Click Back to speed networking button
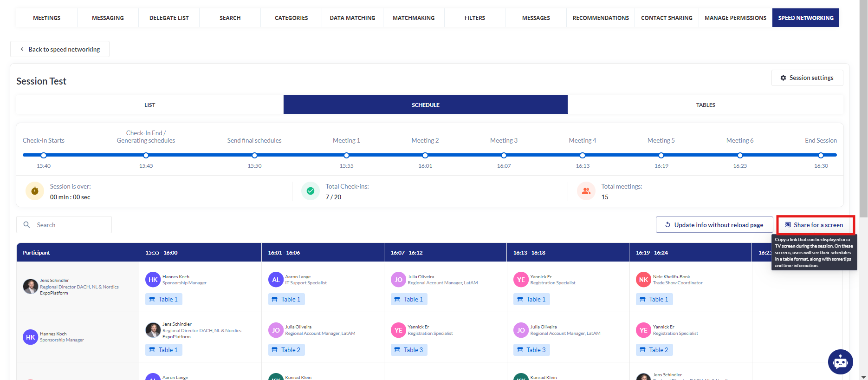Screen dimensions: 868x380 (x=60, y=49)
